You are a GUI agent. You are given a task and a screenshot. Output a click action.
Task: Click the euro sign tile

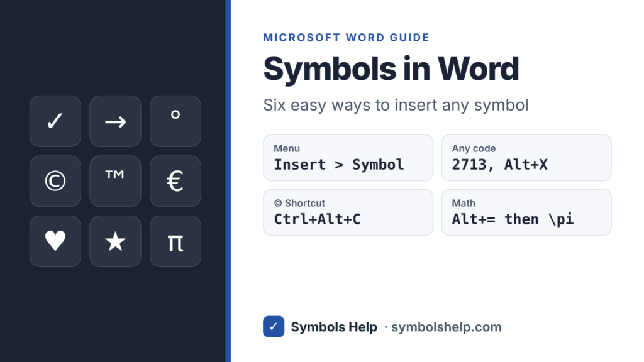click(x=175, y=181)
